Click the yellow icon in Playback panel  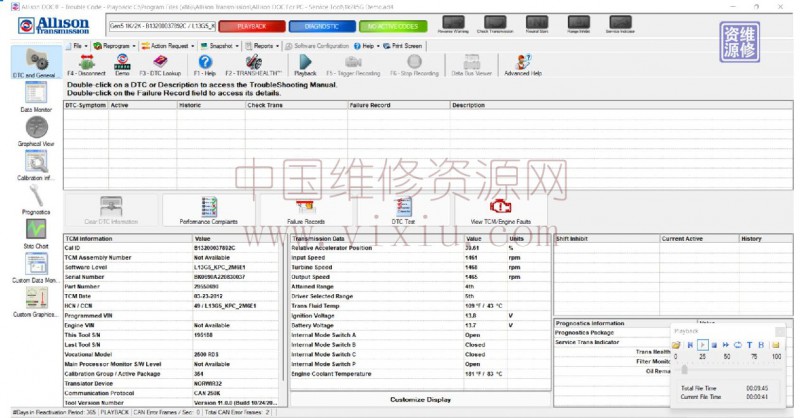click(x=776, y=345)
